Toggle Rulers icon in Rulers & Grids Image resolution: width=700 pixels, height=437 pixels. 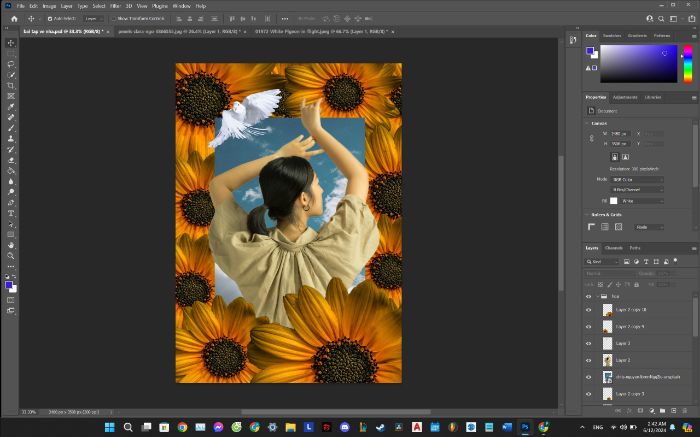coord(592,227)
